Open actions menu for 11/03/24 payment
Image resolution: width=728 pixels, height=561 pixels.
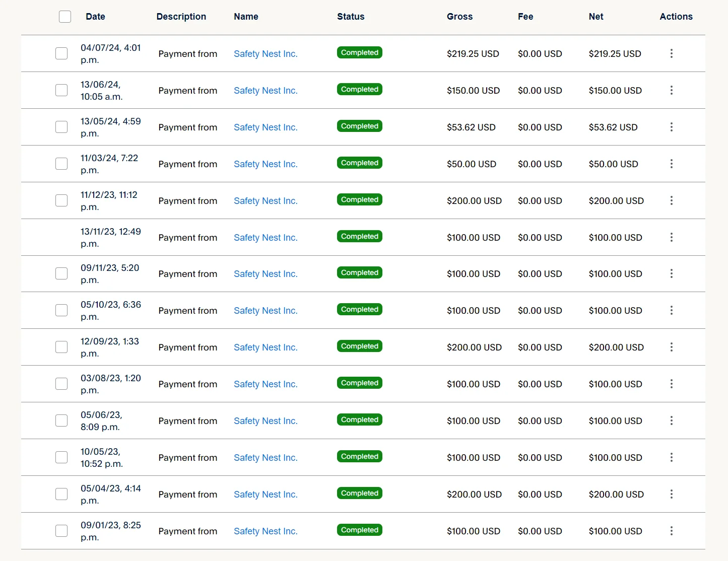click(671, 164)
